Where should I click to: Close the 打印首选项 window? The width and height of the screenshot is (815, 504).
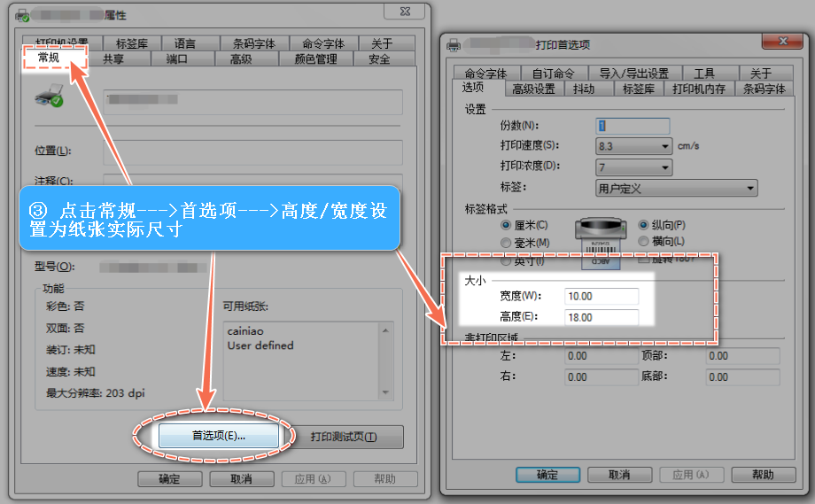coord(785,41)
